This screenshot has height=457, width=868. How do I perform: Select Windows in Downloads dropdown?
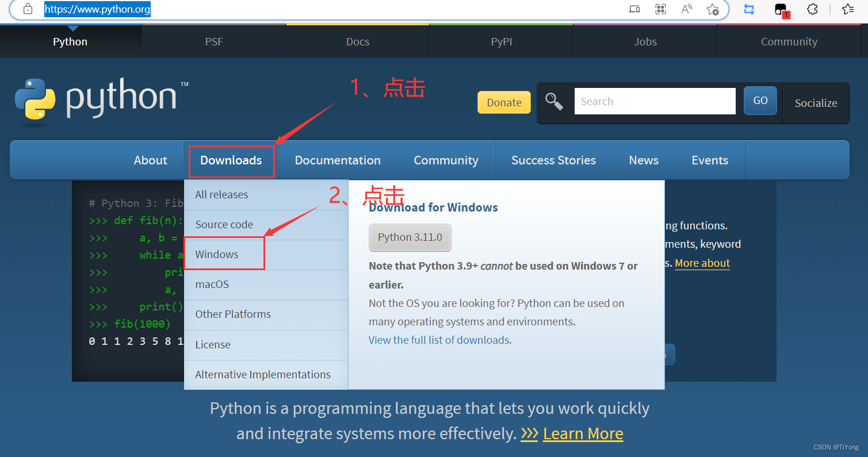click(266, 255)
